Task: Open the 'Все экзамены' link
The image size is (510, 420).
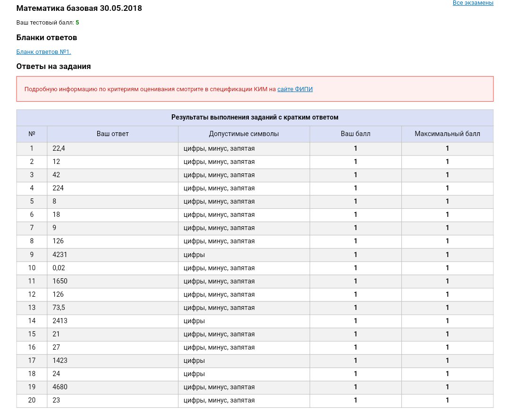Action: [473, 3]
